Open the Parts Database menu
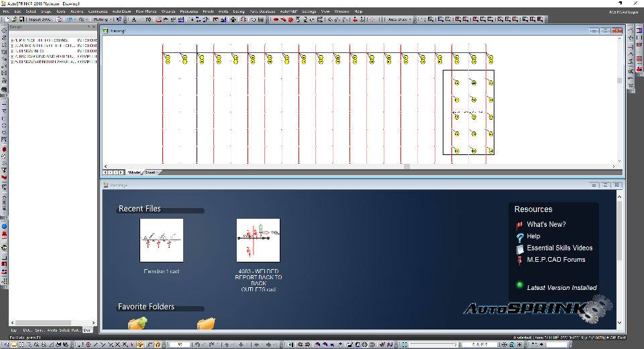 tap(262, 11)
